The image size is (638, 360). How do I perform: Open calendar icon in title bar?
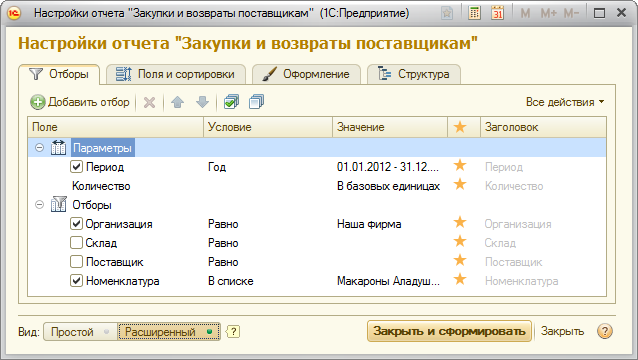[497, 13]
